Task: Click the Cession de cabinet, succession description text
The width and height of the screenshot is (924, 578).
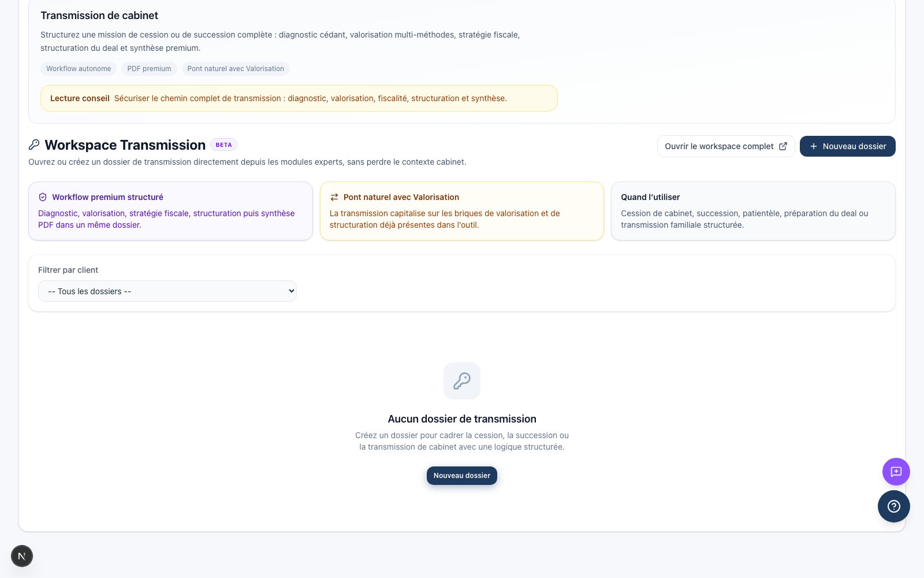Action: tap(744, 219)
